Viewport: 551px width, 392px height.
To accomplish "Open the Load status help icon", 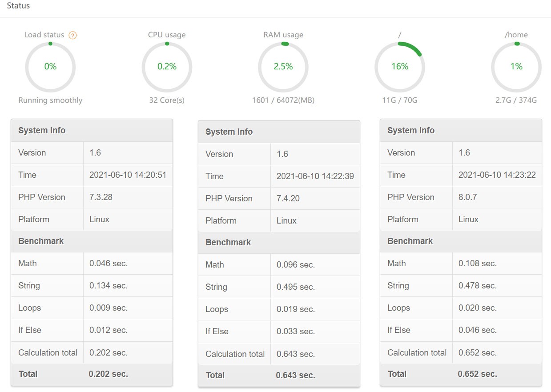I will point(72,35).
